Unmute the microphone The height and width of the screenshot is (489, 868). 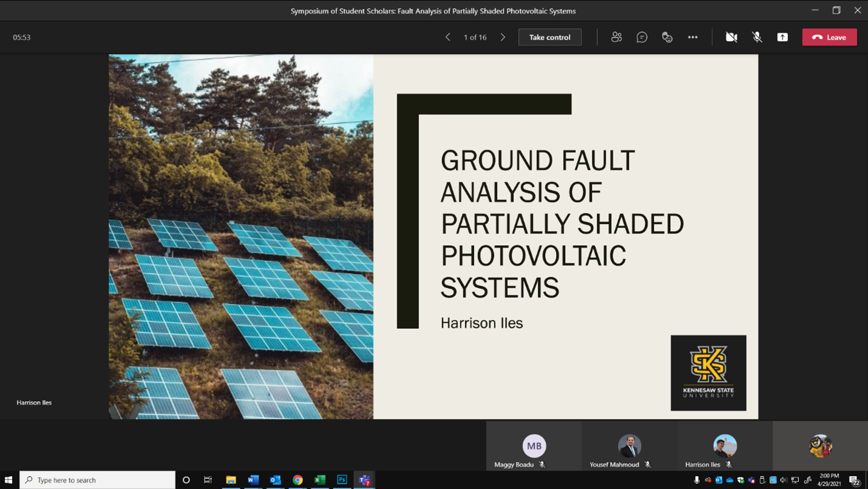(757, 37)
